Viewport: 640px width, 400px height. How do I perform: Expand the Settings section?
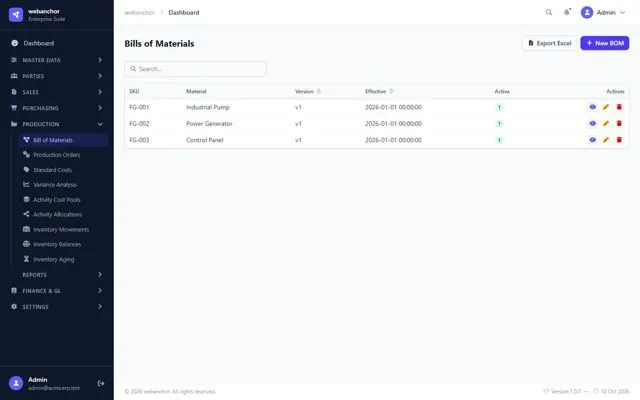coord(57,307)
